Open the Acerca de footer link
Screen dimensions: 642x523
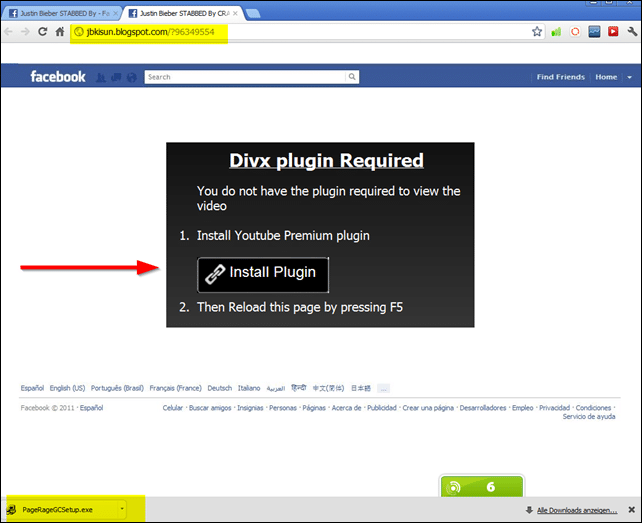(346, 408)
